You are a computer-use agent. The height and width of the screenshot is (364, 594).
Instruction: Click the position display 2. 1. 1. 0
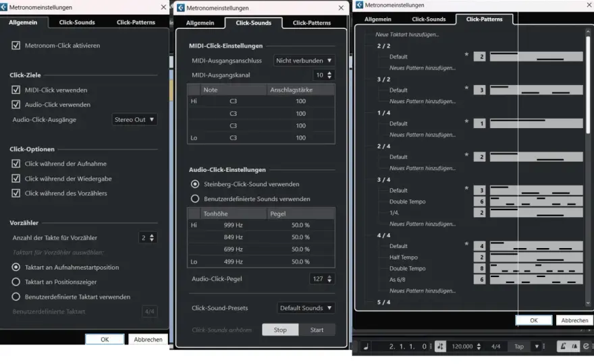[x=408, y=346]
